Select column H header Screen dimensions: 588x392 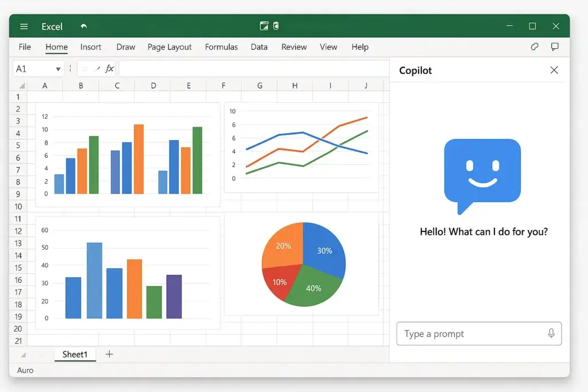[x=295, y=86]
